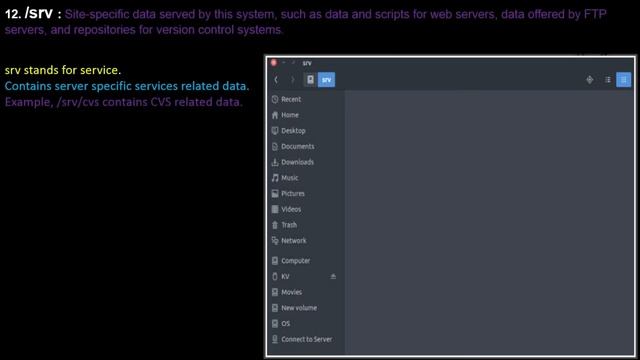Click the Network icon in sidebar

275,240
